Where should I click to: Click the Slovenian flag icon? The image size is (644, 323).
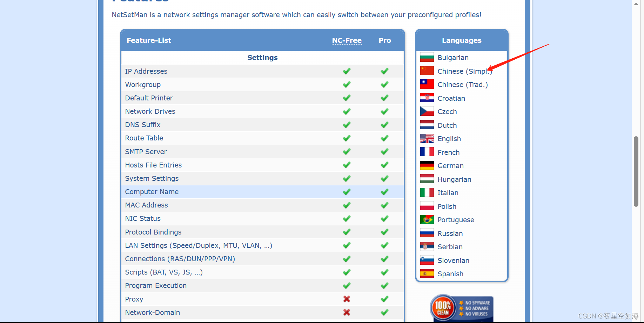(427, 260)
